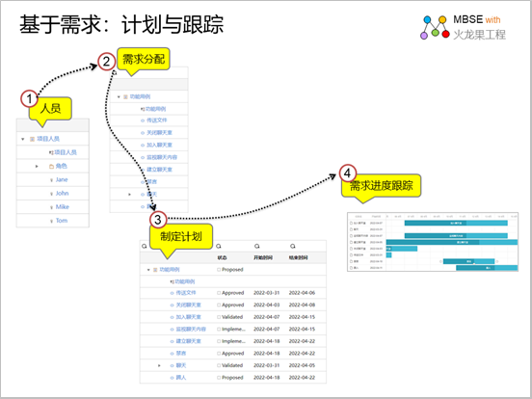This screenshot has width=532, height=399.
Task: Click the 功能用例 package icon in the plan table
Action: point(155,270)
